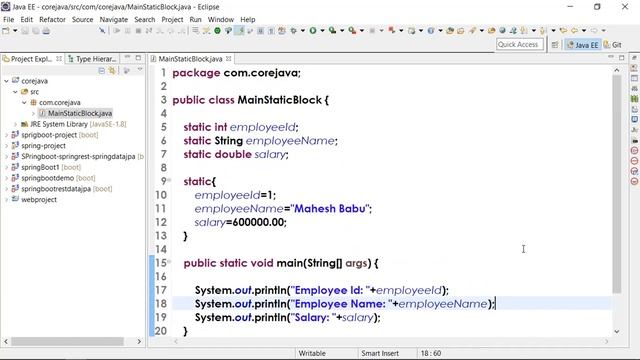Click Collapse All in Project Explorer
The width and height of the screenshot is (640, 360).
click(x=102, y=71)
